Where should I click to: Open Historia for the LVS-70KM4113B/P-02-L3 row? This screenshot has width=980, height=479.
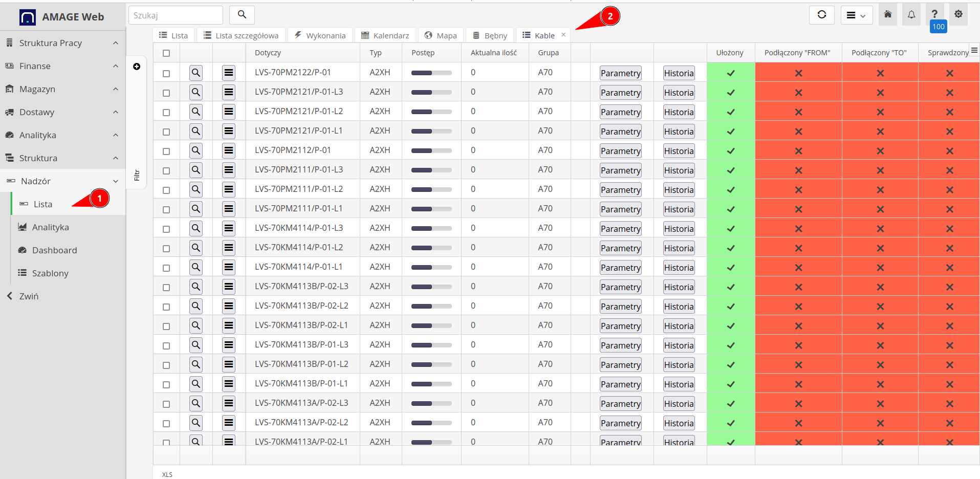pos(679,287)
